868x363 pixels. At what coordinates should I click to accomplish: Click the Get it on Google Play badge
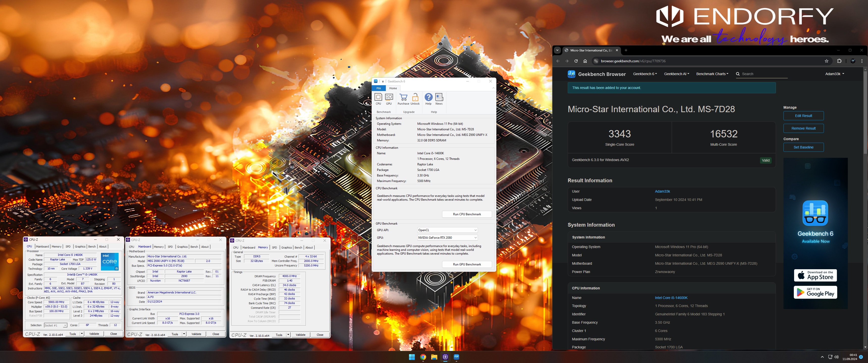[x=815, y=292]
